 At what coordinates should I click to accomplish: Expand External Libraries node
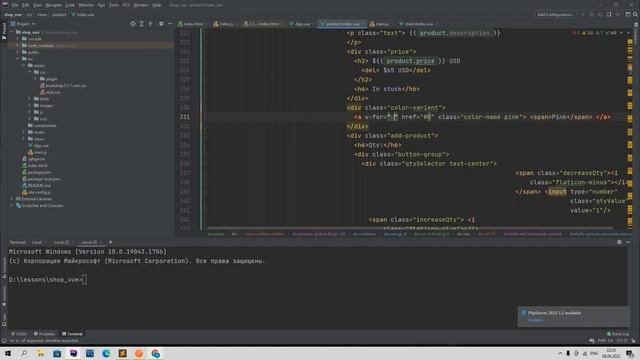click(x=12, y=199)
